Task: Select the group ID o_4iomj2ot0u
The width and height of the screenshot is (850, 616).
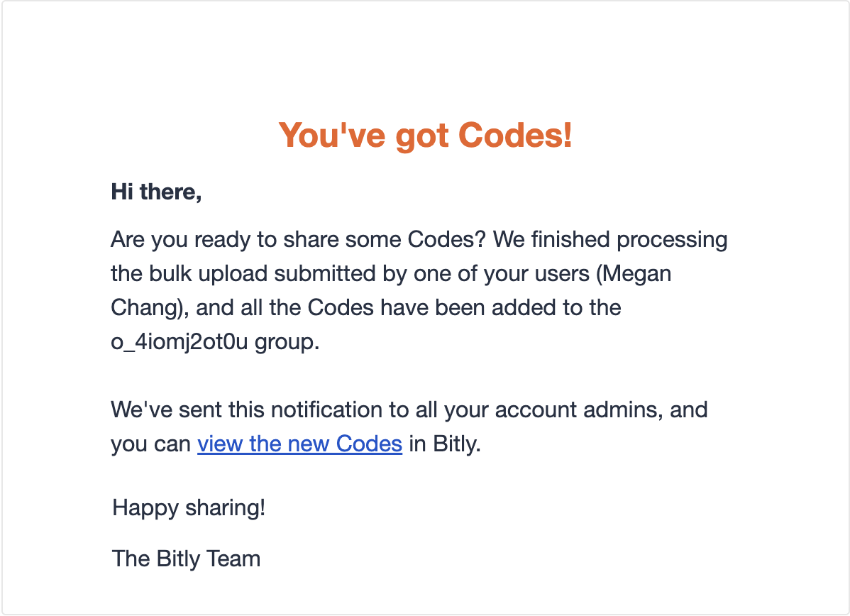Action: 180,342
